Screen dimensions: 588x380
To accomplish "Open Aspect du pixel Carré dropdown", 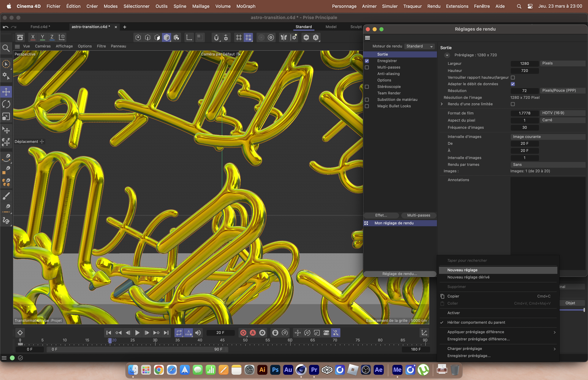I will pyautogui.click(x=562, y=120).
